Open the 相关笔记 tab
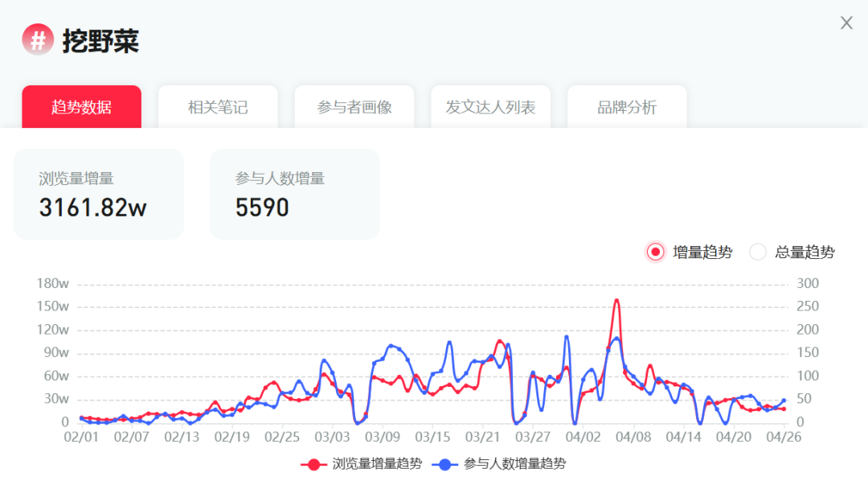Viewport: 868px width, 485px height. [x=218, y=107]
